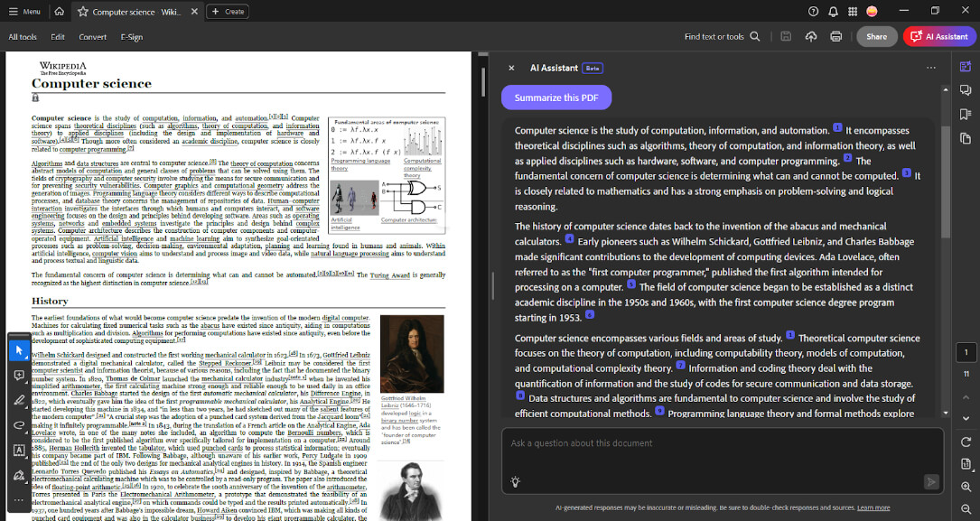The width and height of the screenshot is (980, 521).
Task: Click AI panel scrollbar up arrow
Action: 946,90
